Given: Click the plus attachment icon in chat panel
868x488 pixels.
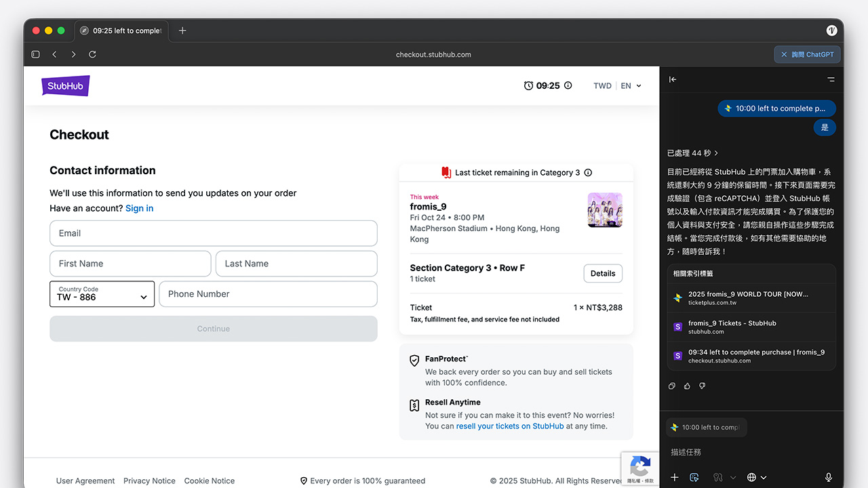Looking at the screenshot, I should point(674,478).
